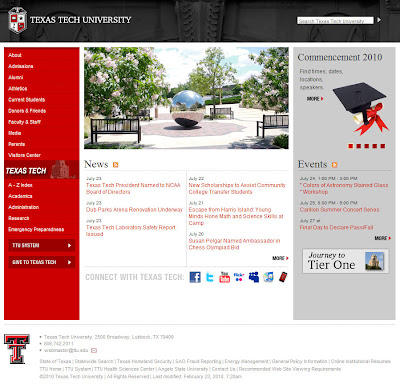Open the Admissions menu item

[x=21, y=66]
